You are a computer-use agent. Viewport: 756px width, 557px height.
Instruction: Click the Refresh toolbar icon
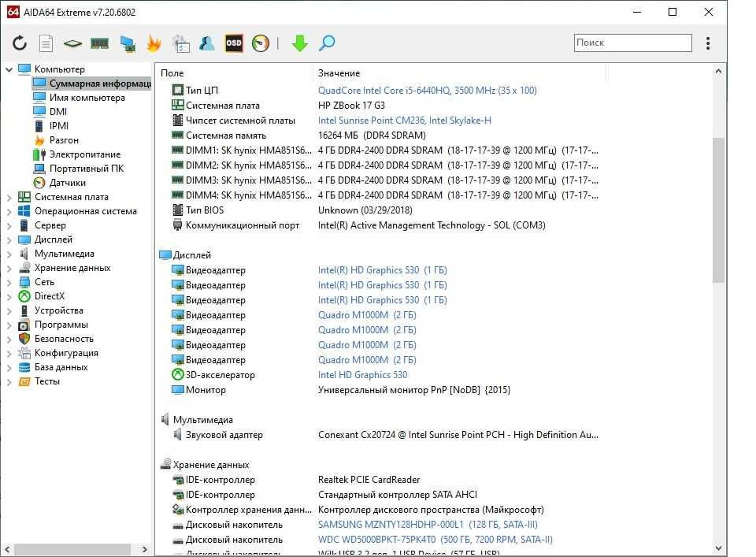tap(20, 43)
